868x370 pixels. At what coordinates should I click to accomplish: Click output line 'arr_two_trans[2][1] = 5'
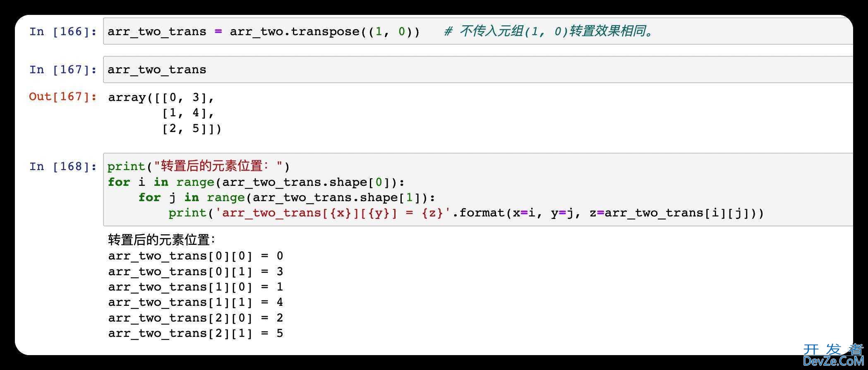coord(196,333)
